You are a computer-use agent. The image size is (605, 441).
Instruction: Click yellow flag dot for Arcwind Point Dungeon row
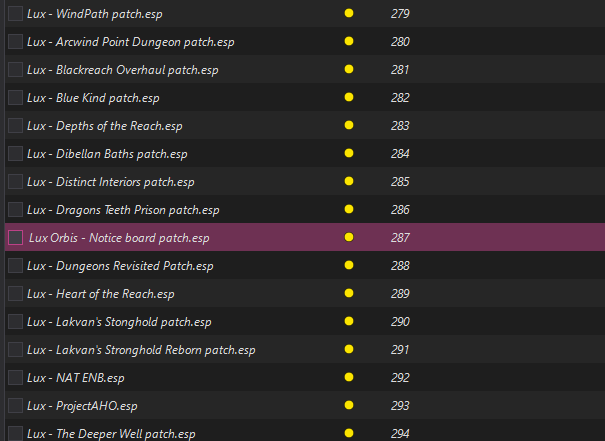349,41
